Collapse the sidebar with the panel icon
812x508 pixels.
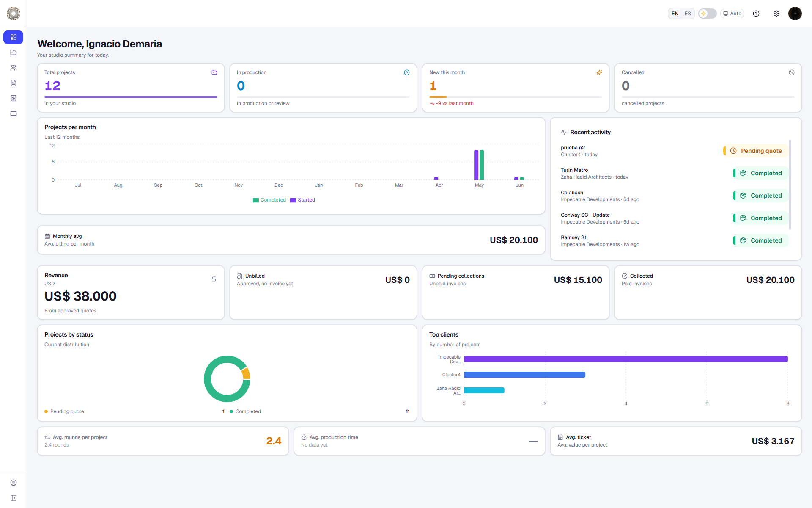14,498
